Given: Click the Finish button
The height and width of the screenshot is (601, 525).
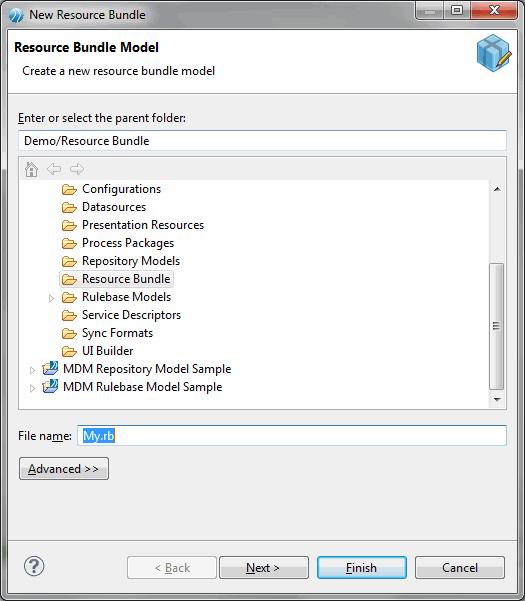Looking at the screenshot, I should tap(362, 568).
